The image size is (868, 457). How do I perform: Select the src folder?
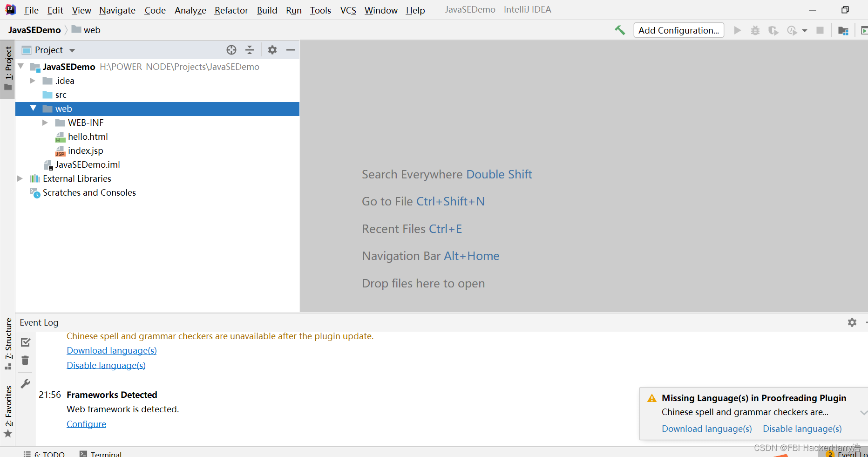tap(61, 95)
